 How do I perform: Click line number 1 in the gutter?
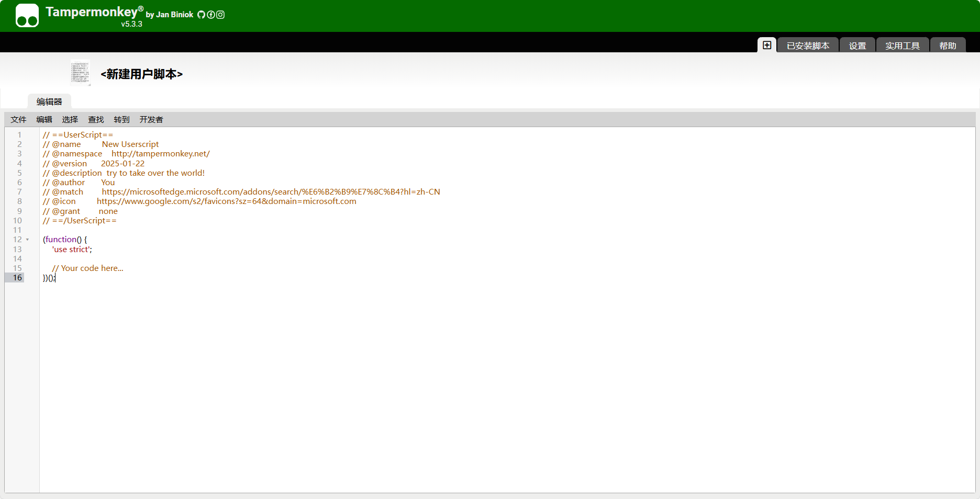click(x=19, y=135)
